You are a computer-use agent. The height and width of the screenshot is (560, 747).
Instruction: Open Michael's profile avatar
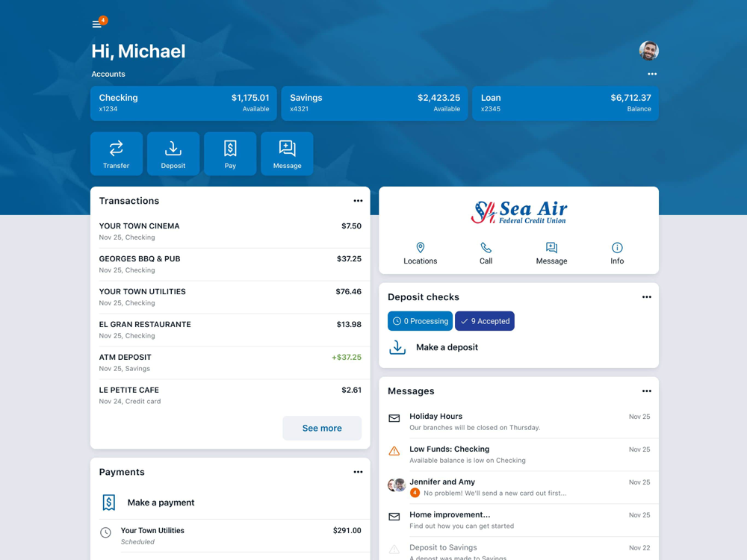(648, 51)
